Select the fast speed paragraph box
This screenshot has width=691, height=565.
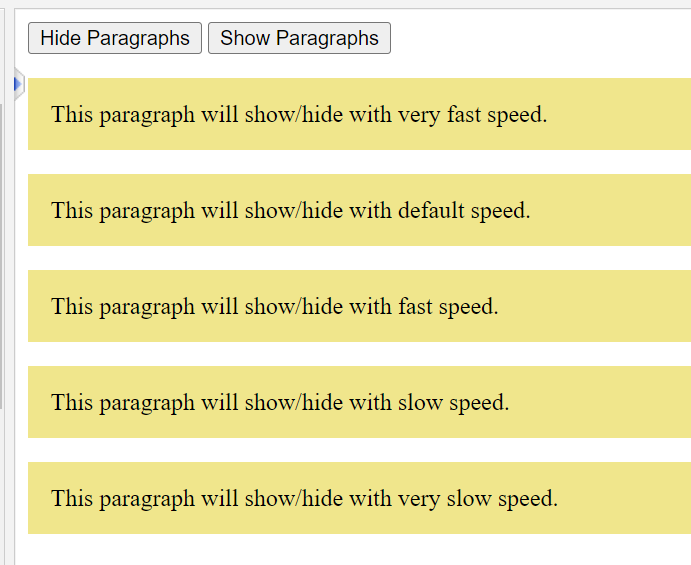360,306
